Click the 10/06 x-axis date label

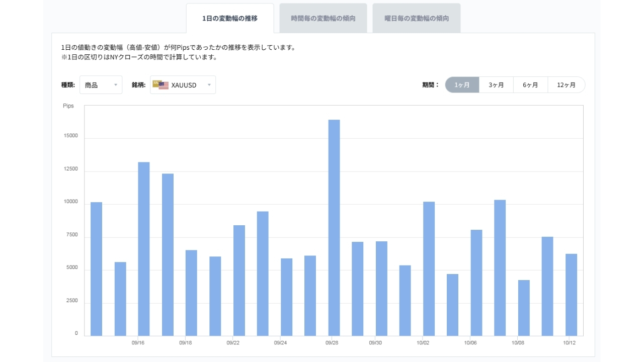[470, 343]
